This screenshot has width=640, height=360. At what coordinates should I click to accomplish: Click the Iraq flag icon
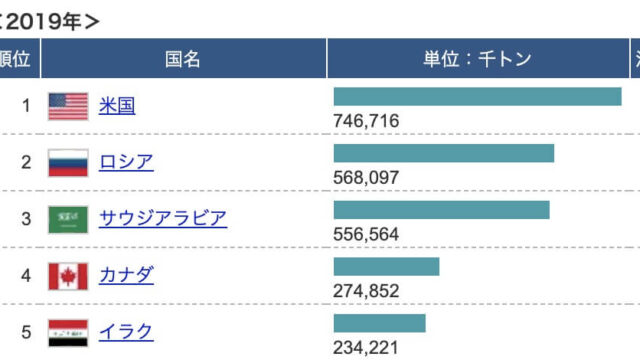click(x=68, y=333)
